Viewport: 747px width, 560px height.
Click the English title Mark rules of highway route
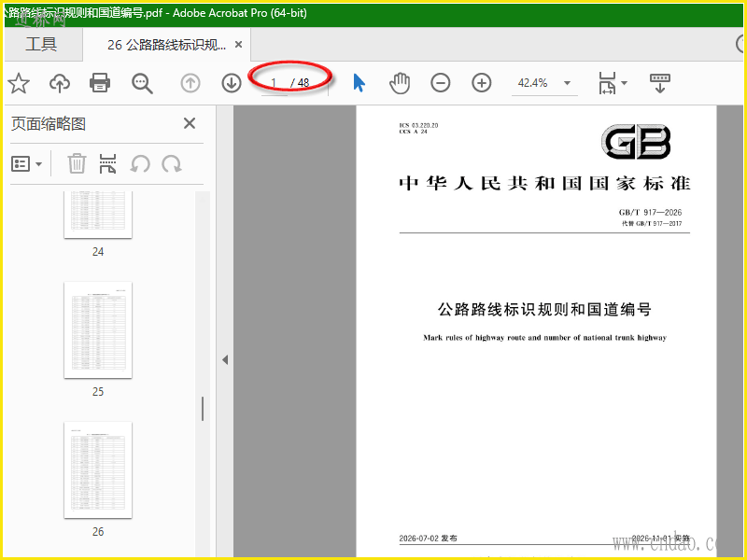pos(544,338)
